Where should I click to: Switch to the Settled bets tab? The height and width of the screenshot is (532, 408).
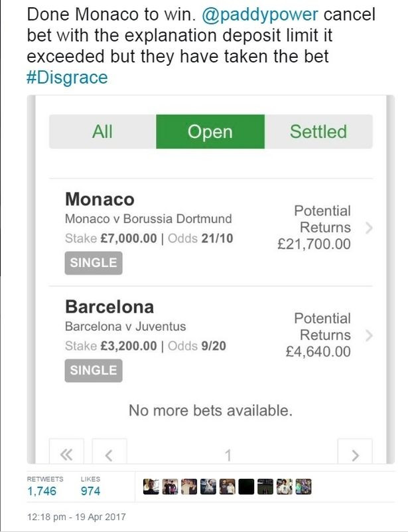(x=318, y=132)
